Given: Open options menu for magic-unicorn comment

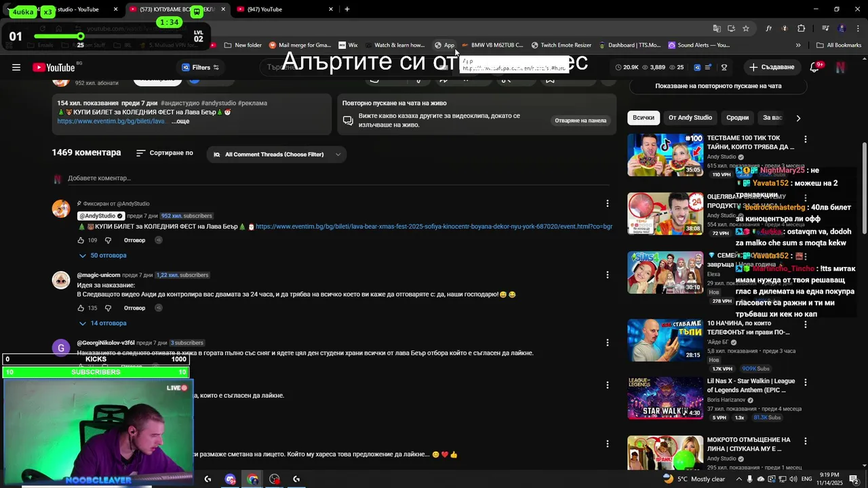Looking at the screenshot, I should coord(607,275).
